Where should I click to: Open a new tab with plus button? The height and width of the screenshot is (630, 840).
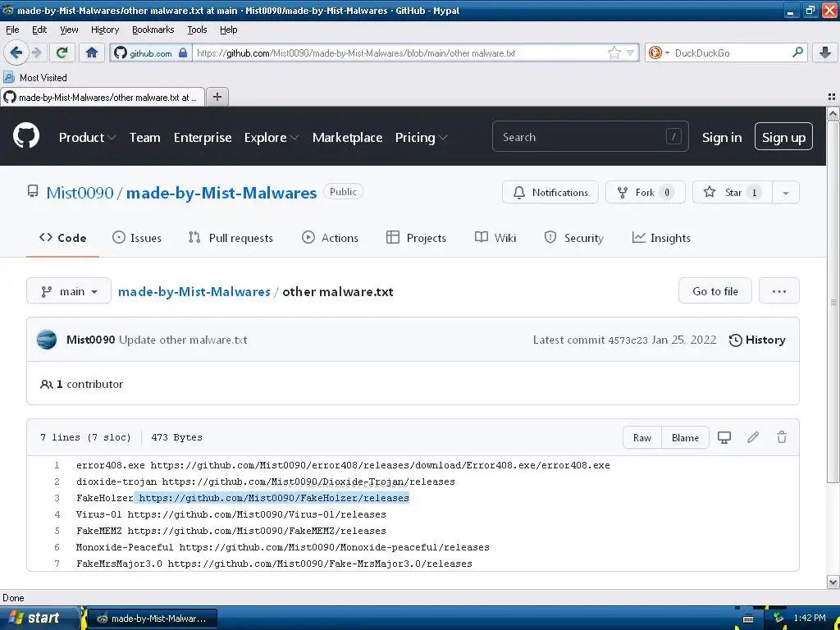(x=217, y=97)
